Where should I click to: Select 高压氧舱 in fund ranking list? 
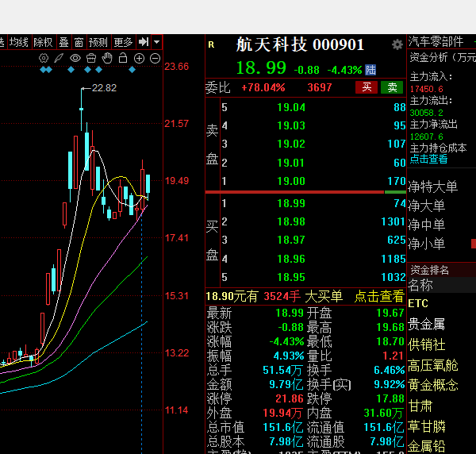(433, 365)
